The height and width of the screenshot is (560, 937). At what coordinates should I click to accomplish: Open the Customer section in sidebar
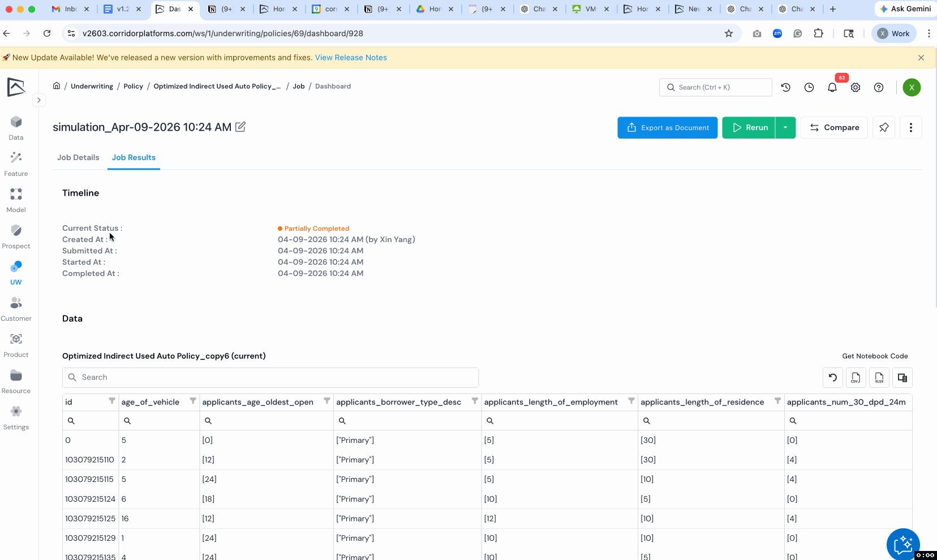click(16, 309)
